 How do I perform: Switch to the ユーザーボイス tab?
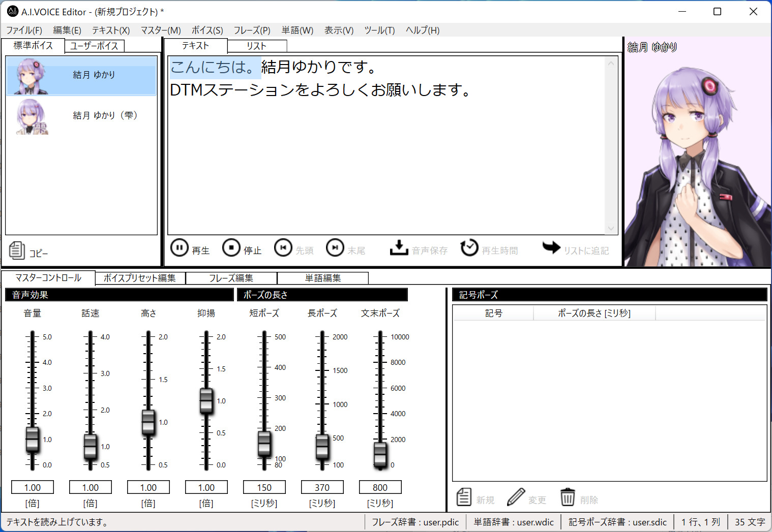pos(94,46)
